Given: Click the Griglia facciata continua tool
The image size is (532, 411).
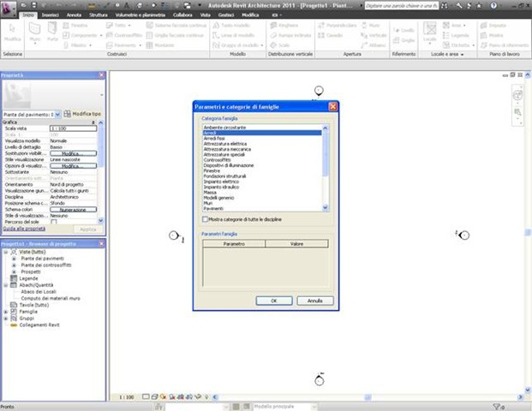Looking at the screenshot, I should pos(175,35).
